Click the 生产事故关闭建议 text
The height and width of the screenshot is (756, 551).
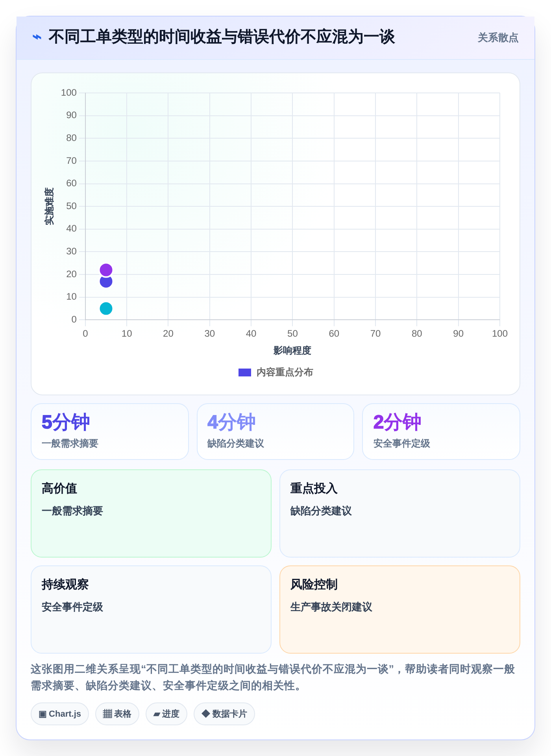pyautogui.click(x=331, y=607)
